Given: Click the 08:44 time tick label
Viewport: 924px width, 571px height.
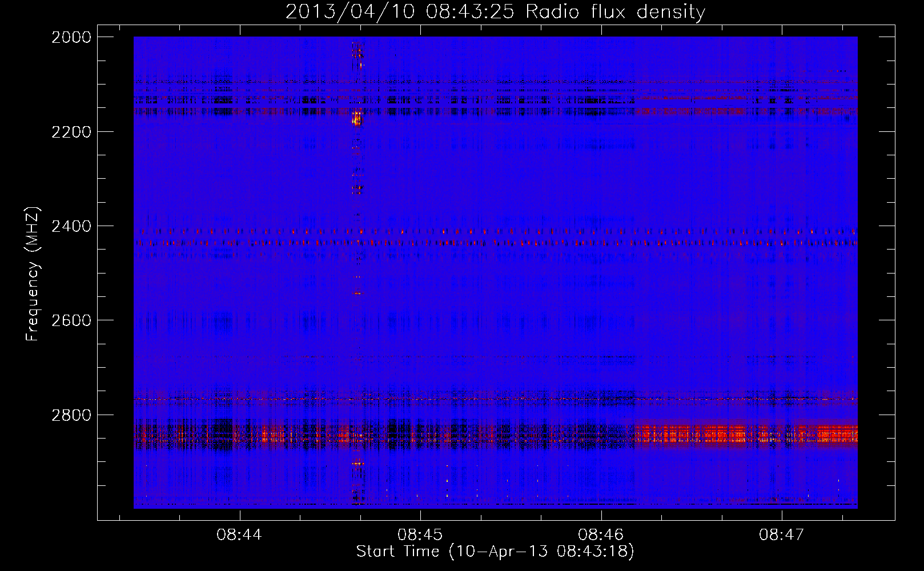Looking at the screenshot, I should click(x=239, y=534).
